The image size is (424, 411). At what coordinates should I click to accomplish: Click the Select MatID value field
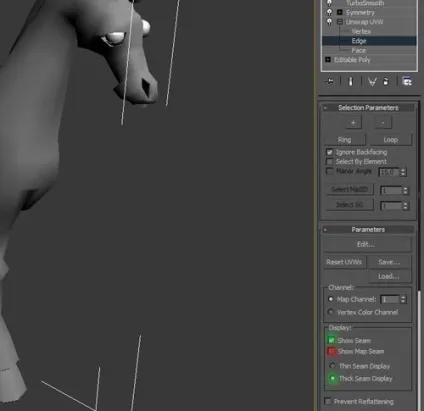pos(391,191)
